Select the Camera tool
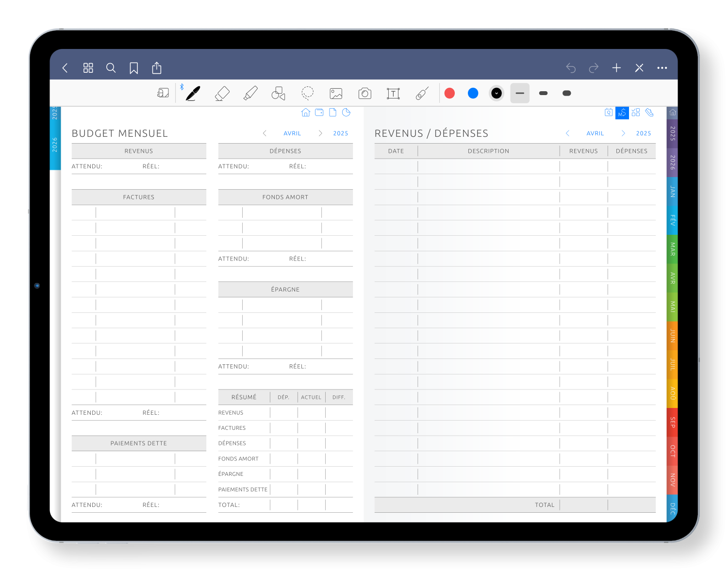 pyautogui.click(x=364, y=94)
